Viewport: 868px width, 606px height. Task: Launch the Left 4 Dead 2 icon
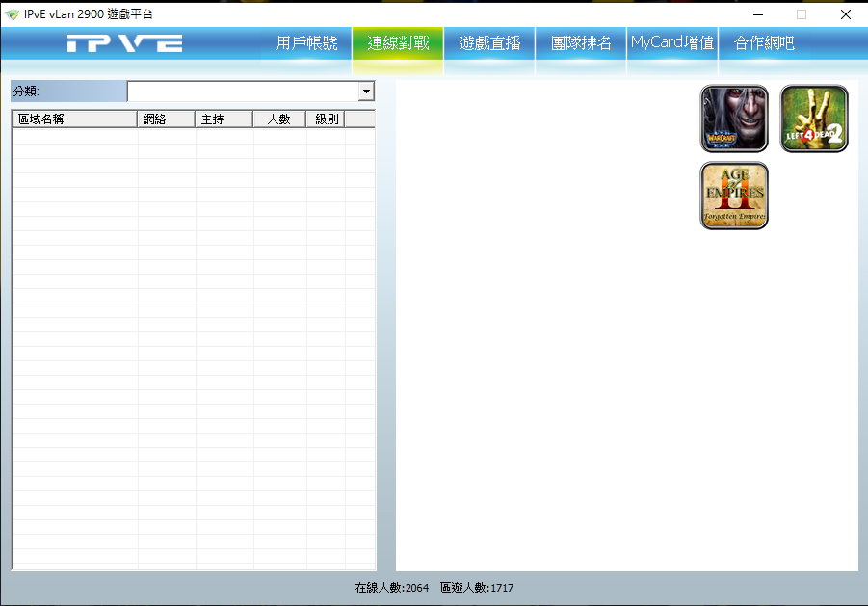[x=814, y=119]
